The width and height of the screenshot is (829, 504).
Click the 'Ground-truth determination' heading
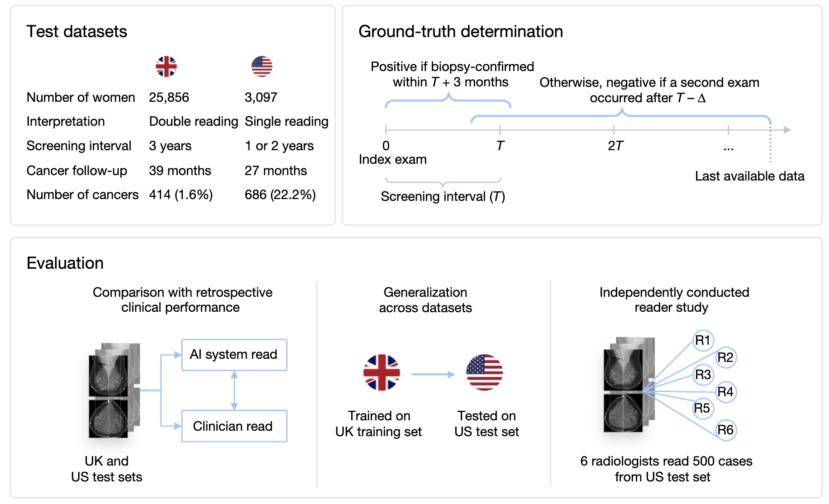460,32
